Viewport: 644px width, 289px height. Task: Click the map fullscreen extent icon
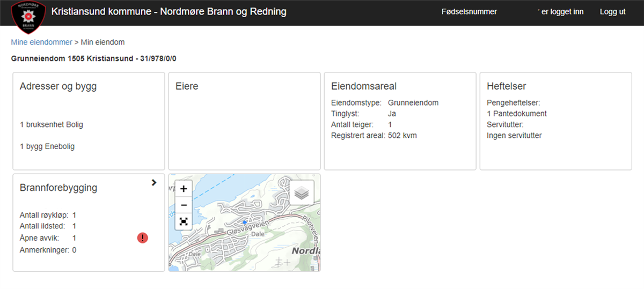pos(184,221)
